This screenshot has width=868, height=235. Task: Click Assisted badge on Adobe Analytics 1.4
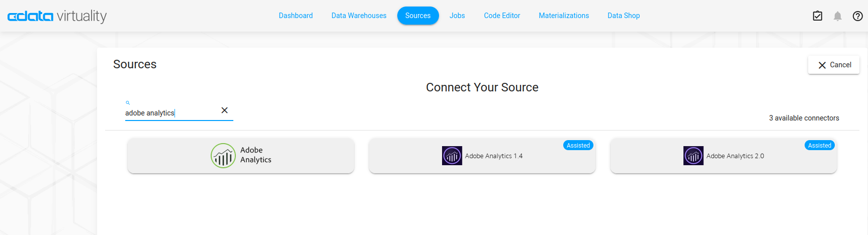(x=578, y=145)
